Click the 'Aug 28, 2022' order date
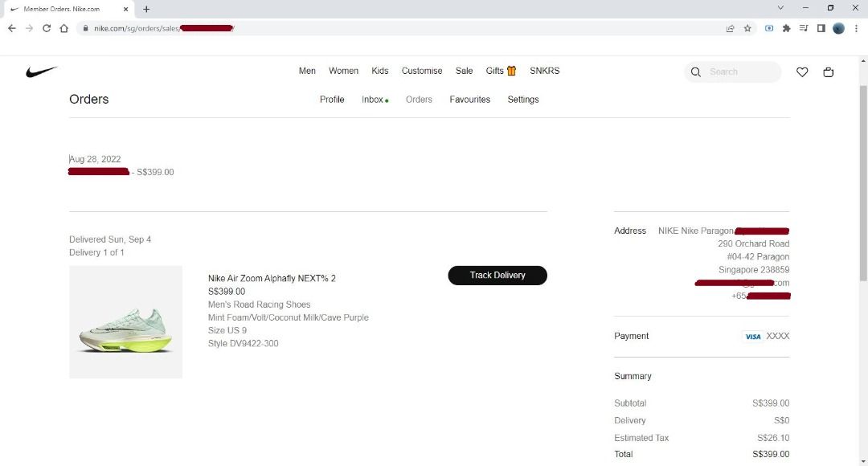This screenshot has width=868, height=466. (x=95, y=159)
